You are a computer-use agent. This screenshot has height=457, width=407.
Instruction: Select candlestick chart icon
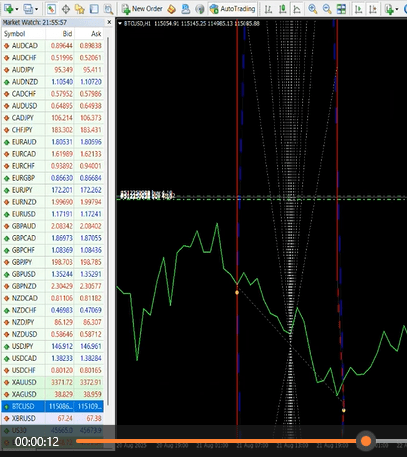283,9
